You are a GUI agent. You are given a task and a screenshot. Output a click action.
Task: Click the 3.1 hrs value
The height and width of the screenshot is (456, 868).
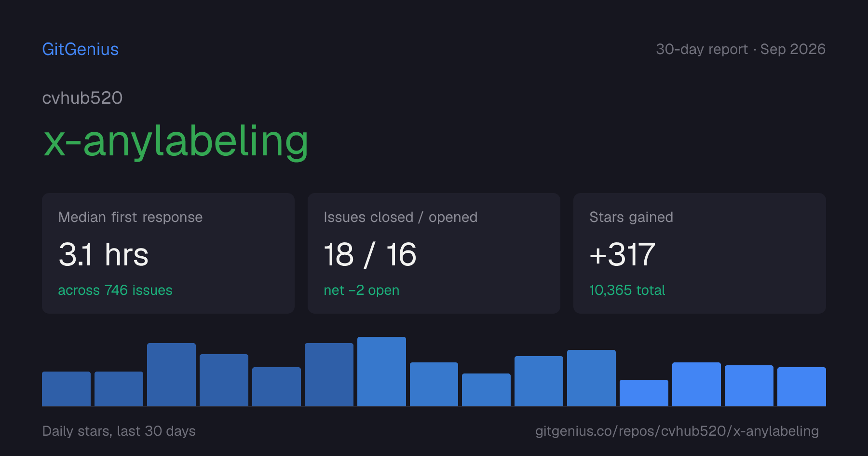[x=103, y=254]
